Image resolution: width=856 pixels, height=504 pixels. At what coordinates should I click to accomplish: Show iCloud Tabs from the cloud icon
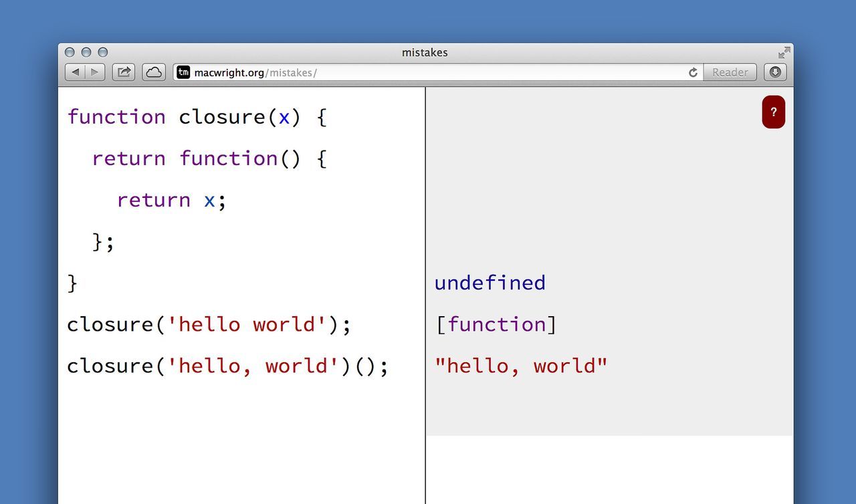coord(154,72)
